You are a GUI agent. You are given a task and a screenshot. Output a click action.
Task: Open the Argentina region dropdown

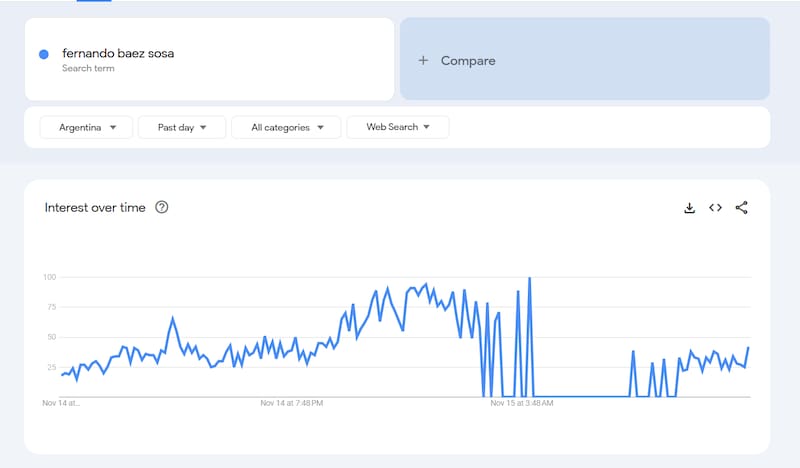[86, 127]
